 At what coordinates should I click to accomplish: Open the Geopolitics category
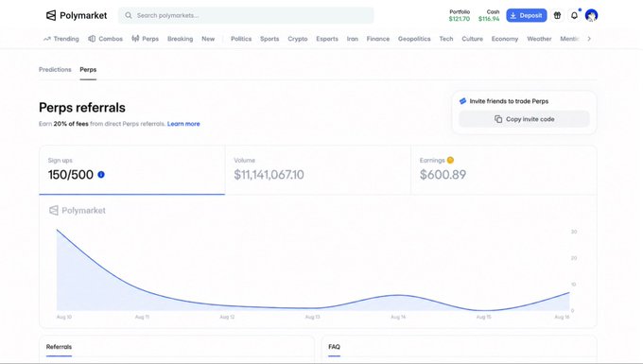[414, 39]
